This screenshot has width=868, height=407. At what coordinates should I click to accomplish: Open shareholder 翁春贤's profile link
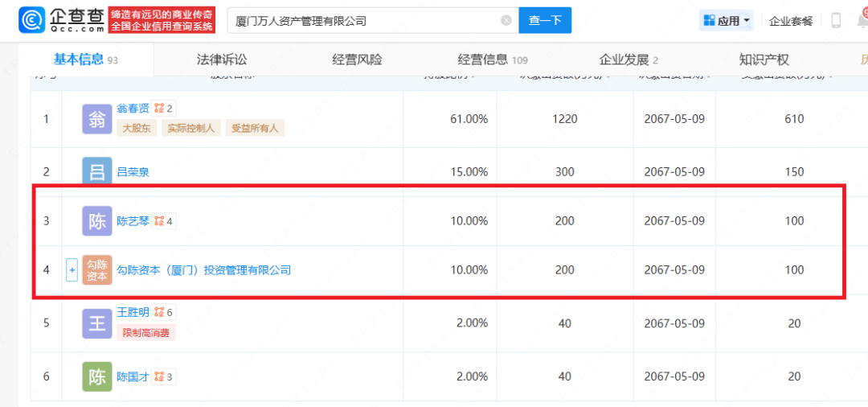[133, 108]
